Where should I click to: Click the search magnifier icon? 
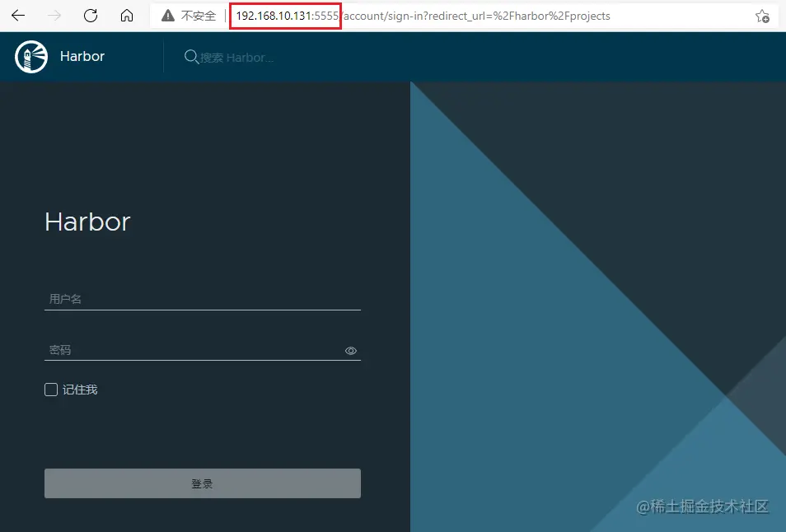tap(191, 57)
